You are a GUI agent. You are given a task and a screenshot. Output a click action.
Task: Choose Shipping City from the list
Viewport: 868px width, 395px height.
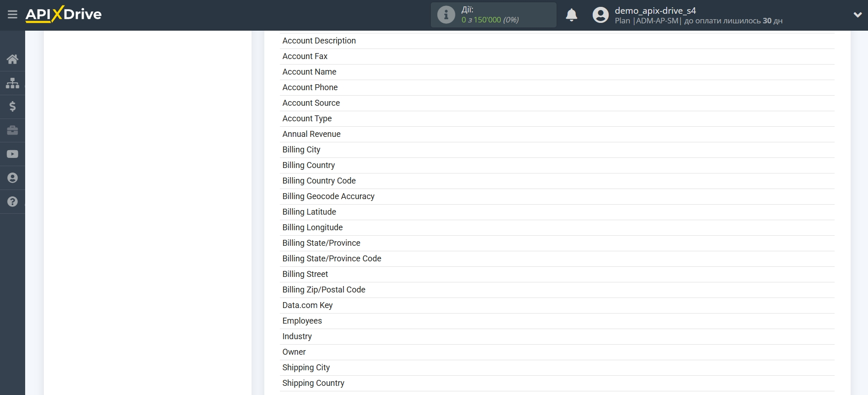pyautogui.click(x=557, y=368)
